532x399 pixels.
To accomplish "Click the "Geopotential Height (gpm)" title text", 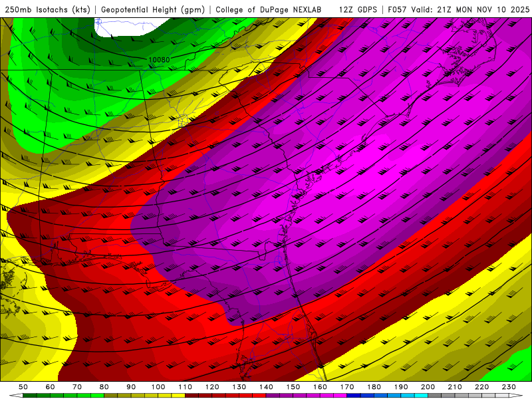I will pos(153,9).
